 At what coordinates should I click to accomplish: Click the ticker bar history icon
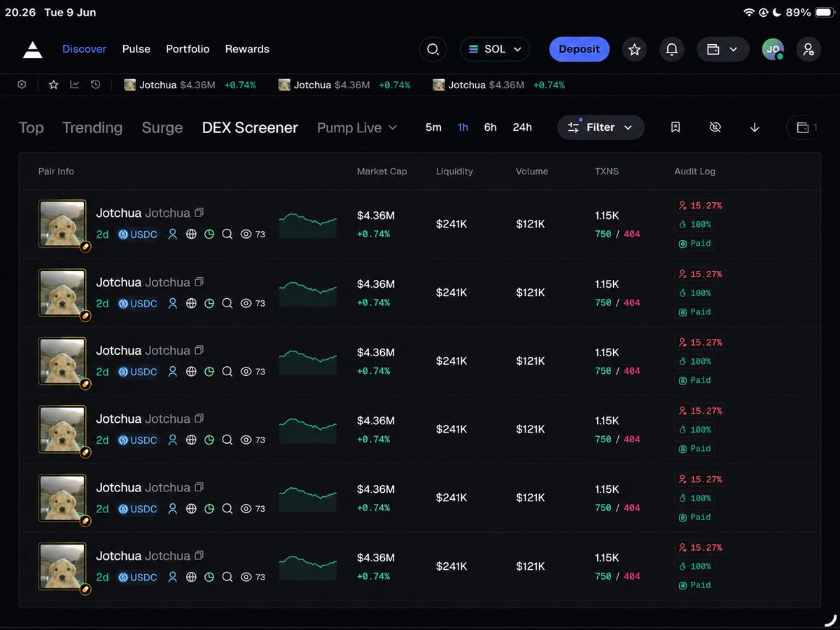click(x=95, y=85)
